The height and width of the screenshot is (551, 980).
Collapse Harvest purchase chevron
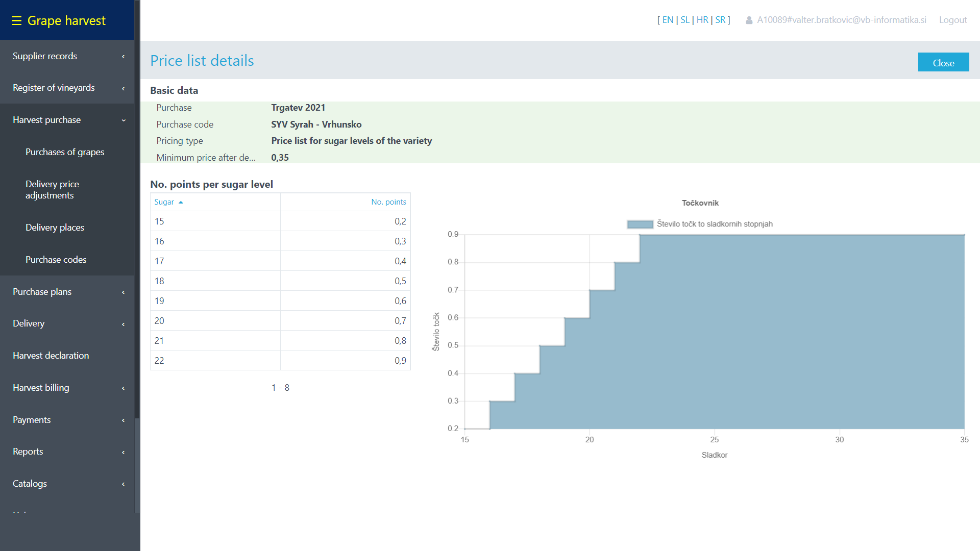click(123, 120)
